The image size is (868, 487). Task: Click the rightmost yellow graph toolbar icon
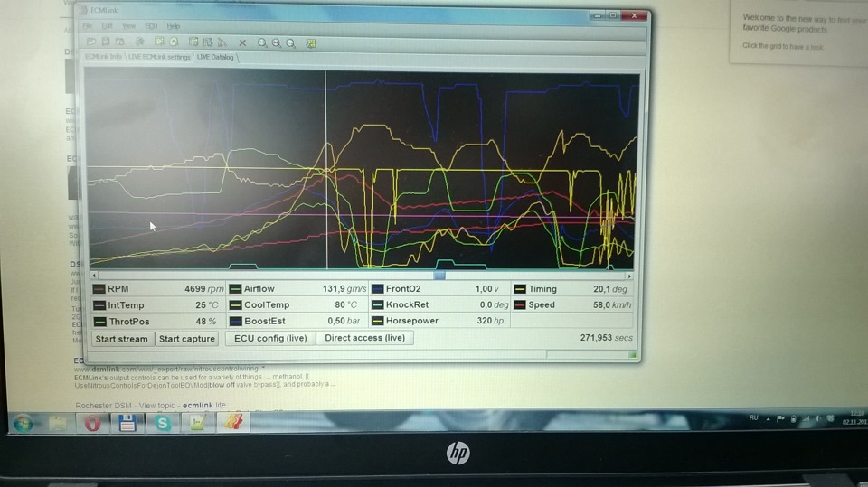pyautogui.click(x=311, y=43)
